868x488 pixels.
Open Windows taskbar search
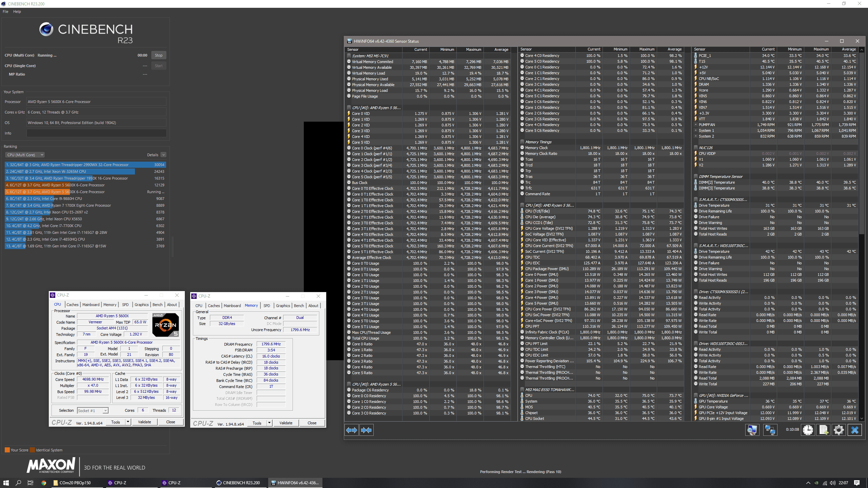(18, 483)
